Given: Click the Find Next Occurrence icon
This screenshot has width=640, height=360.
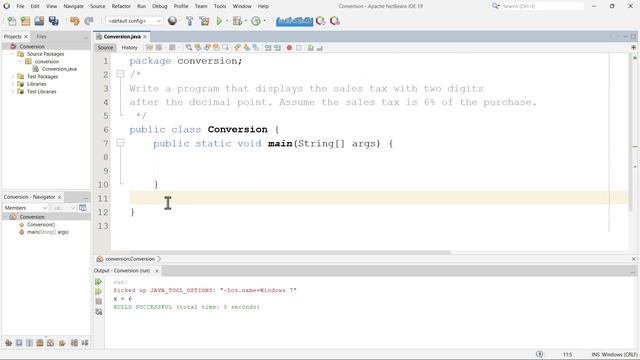Looking at the screenshot, I should click(x=207, y=48).
